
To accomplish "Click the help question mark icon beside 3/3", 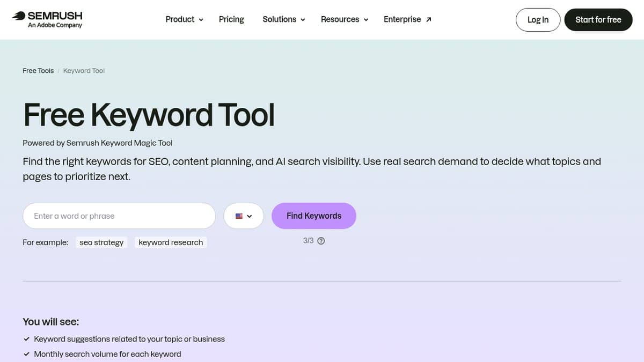I will 321,241.
